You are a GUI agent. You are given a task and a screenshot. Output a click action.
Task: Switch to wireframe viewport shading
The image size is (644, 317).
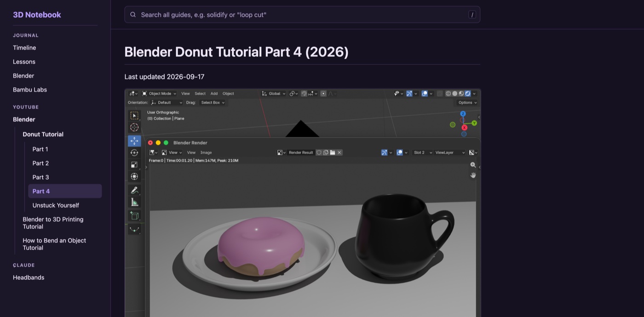[448, 94]
